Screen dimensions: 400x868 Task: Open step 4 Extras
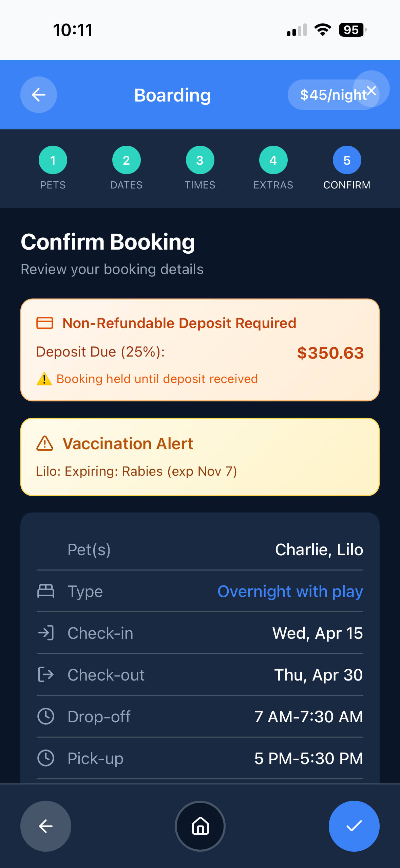click(273, 160)
